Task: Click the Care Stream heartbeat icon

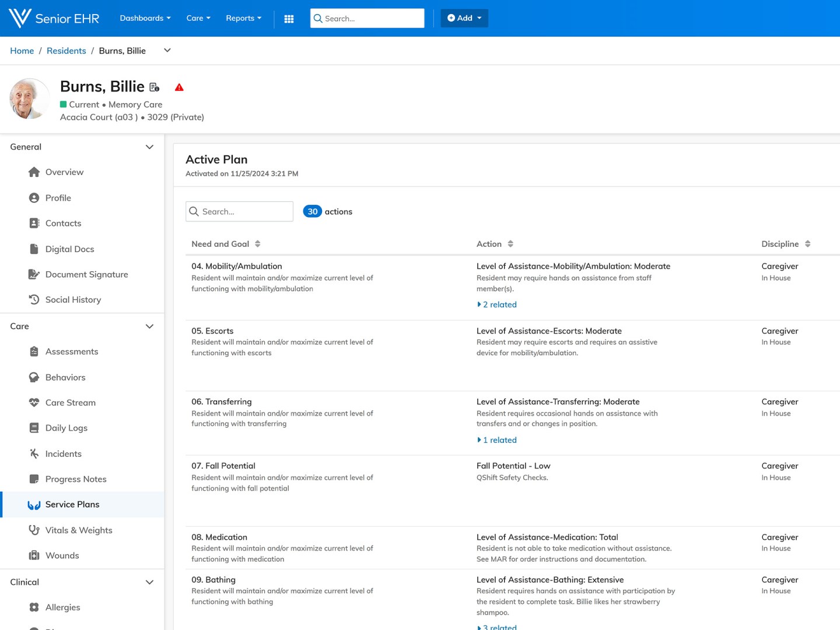Action: coord(34,402)
